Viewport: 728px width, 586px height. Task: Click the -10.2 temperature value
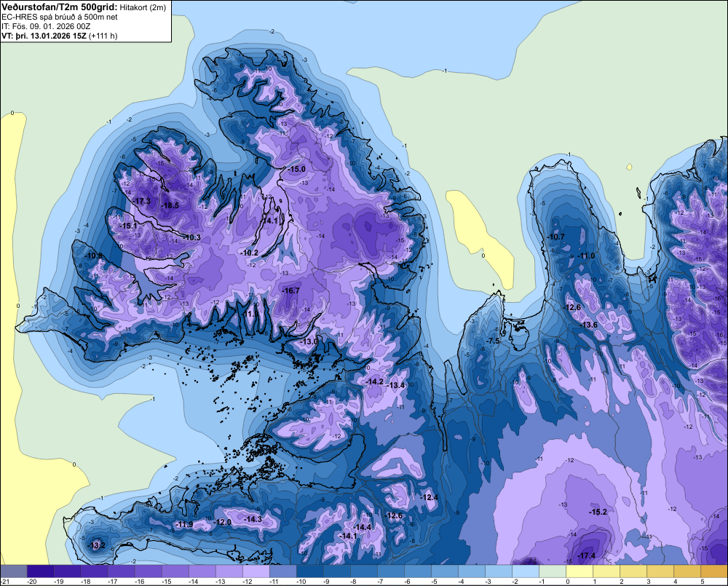tap(249, 253)
